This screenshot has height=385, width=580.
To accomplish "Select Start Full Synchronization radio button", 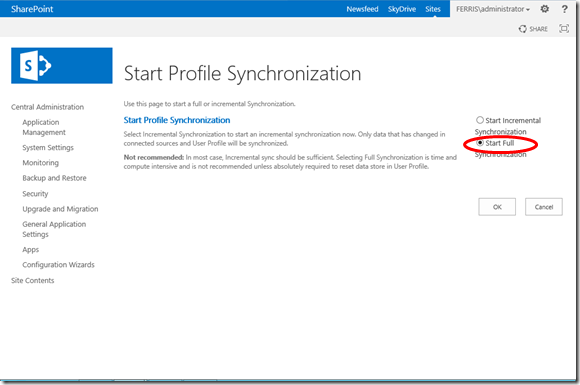I will point(480,143).
